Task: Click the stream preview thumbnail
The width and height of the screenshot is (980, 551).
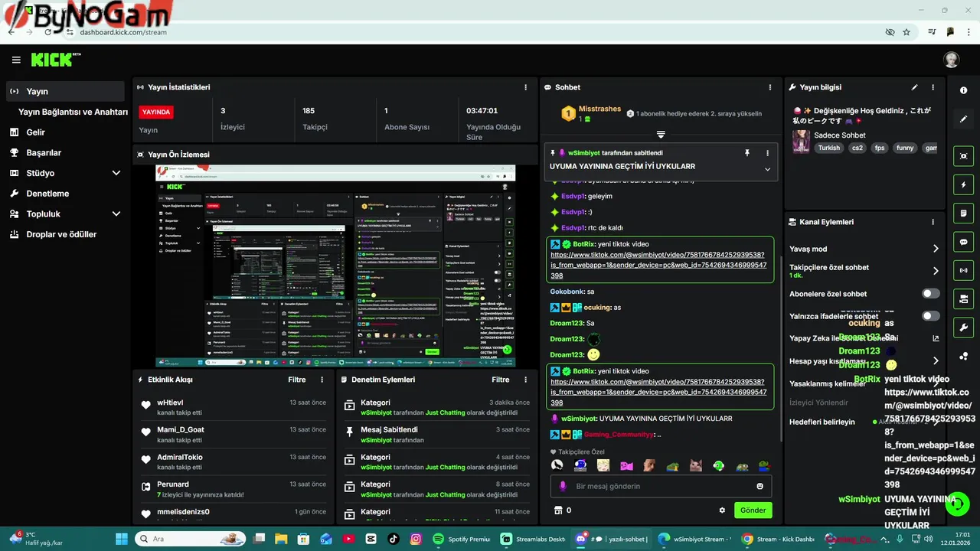Action: 335,266
